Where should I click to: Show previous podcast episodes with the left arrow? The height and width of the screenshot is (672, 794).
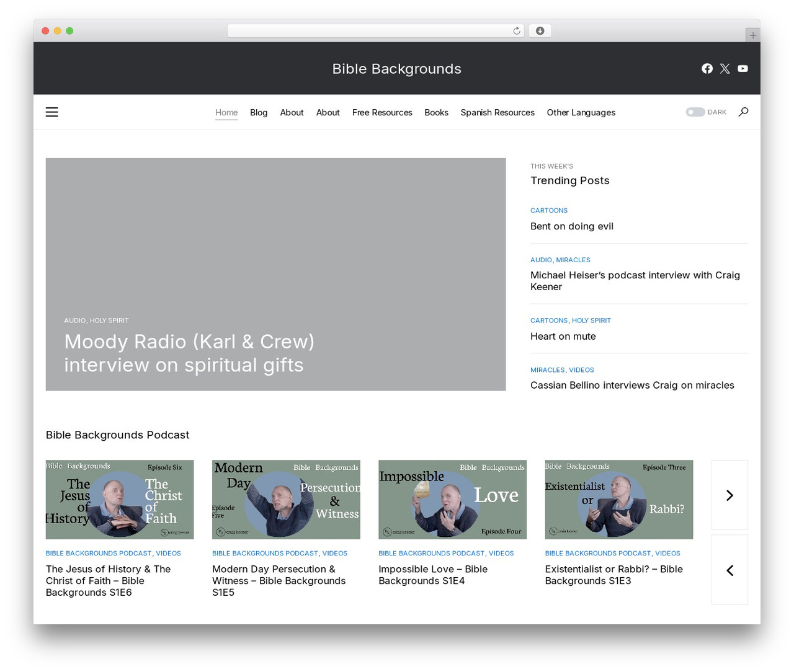point(729,570)
